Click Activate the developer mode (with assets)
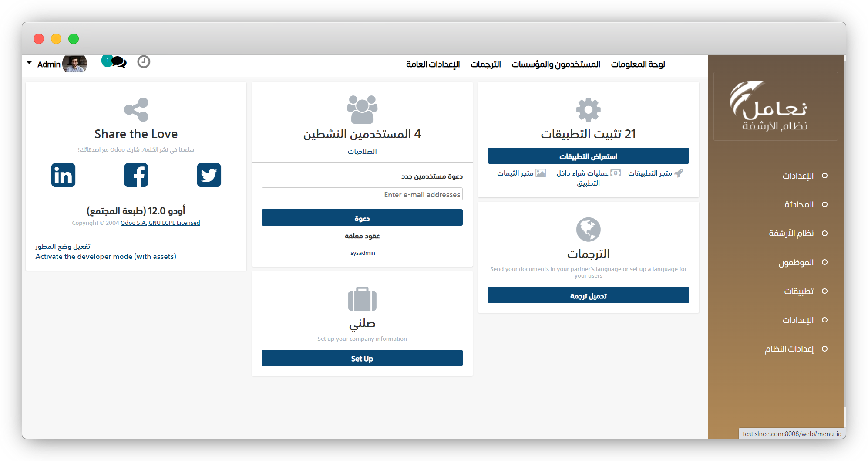868x461 pixels. [x=106, y=257]
